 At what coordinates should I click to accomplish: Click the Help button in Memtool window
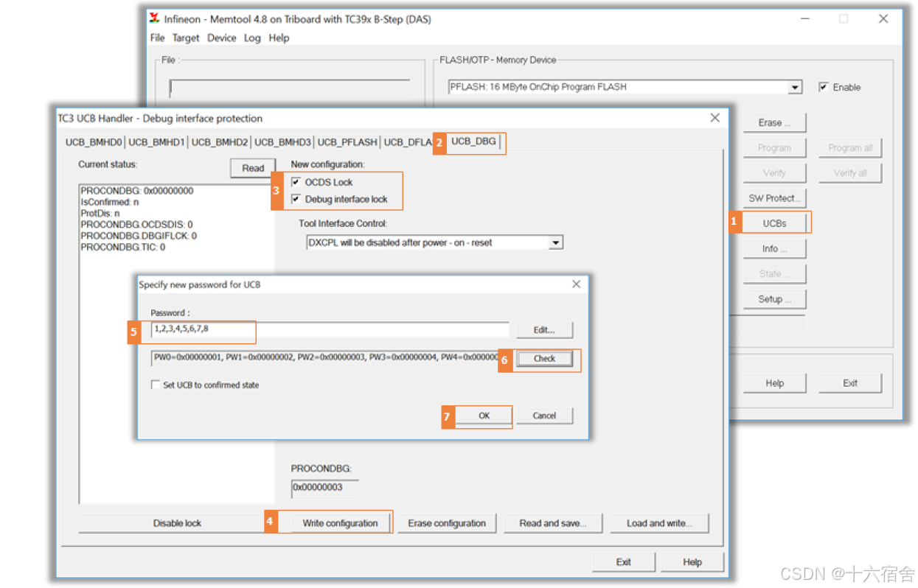coord(774,382)
